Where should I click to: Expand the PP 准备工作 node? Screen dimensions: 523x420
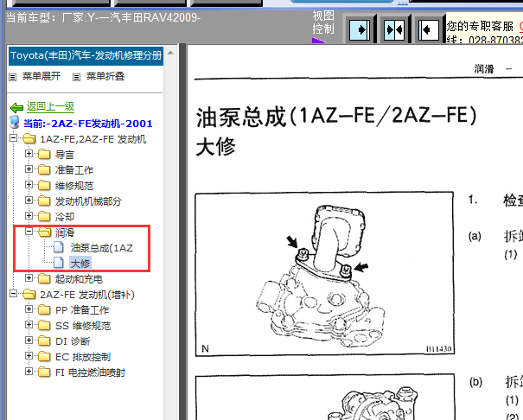29,309
